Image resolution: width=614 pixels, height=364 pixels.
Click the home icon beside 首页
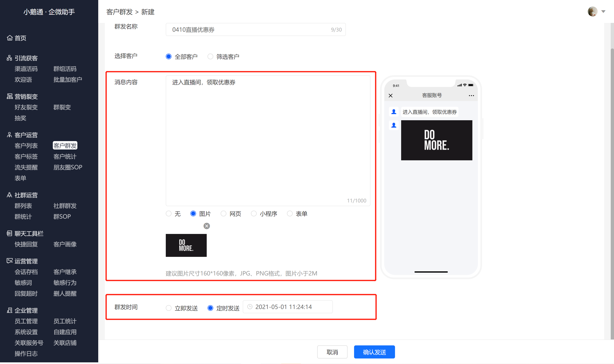click(x=10, y=38)
